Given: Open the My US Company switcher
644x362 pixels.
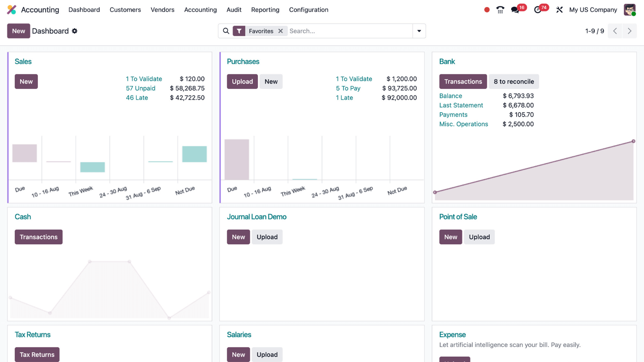Looking at the screenshot, I should coord(593,10).
